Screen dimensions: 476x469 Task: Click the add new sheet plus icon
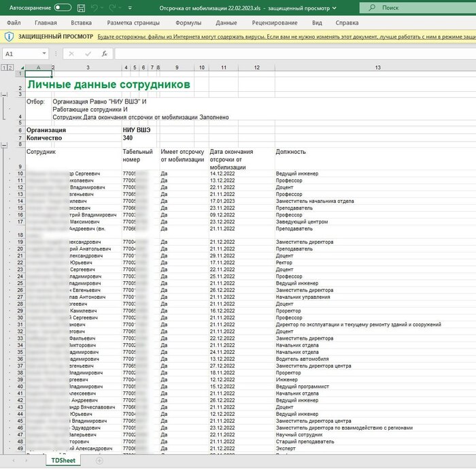pyautogui.click(x=99, y=460)
